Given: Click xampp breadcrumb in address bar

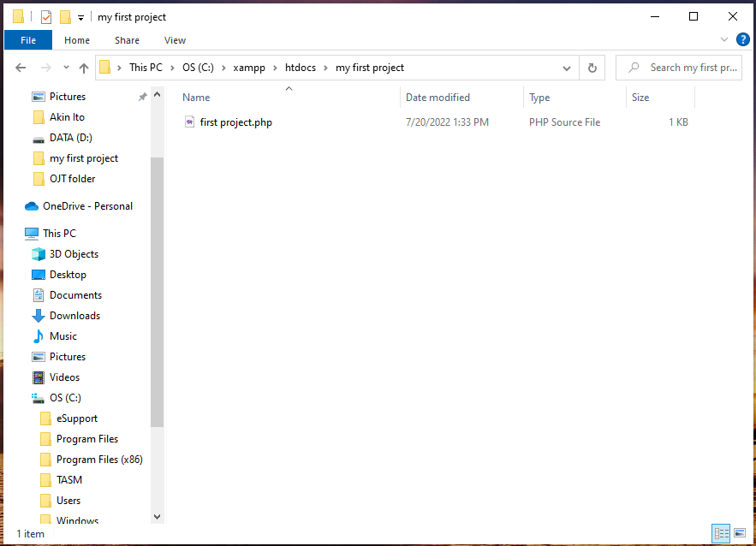Looking at the screenshot, I should [x=249, y=68].
